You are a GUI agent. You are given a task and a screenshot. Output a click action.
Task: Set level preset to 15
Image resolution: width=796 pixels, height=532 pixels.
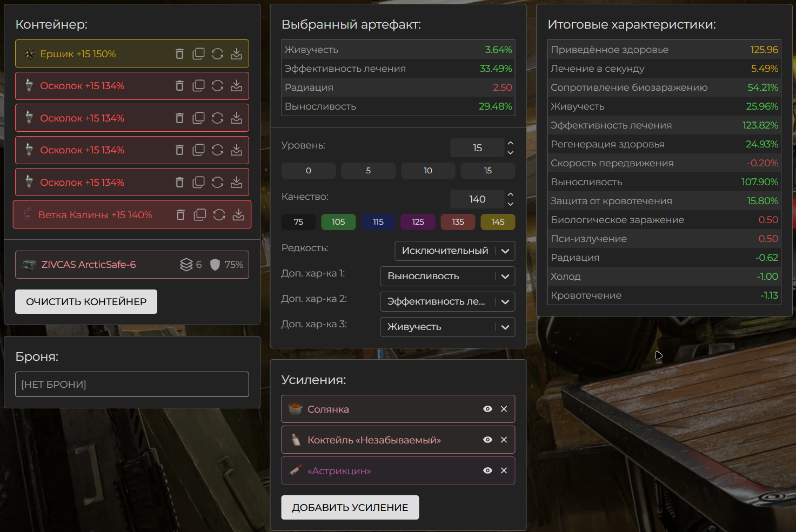(x=488, y=171)
